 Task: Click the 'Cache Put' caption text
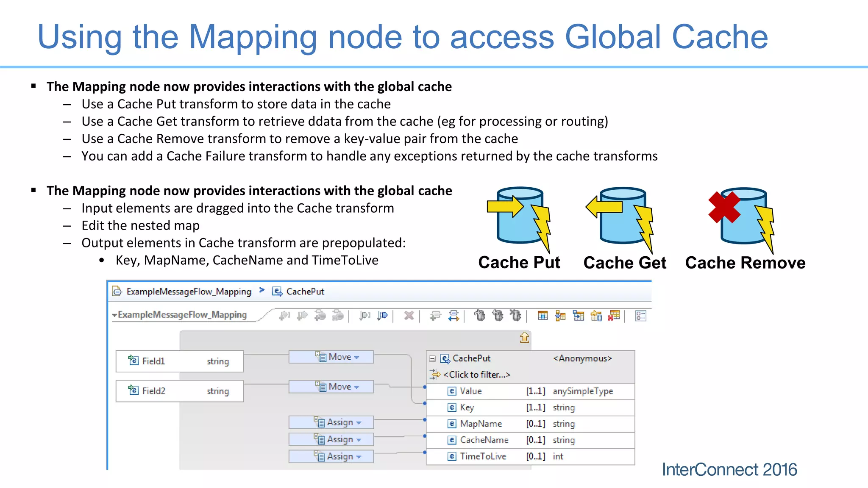pos(519,263)
